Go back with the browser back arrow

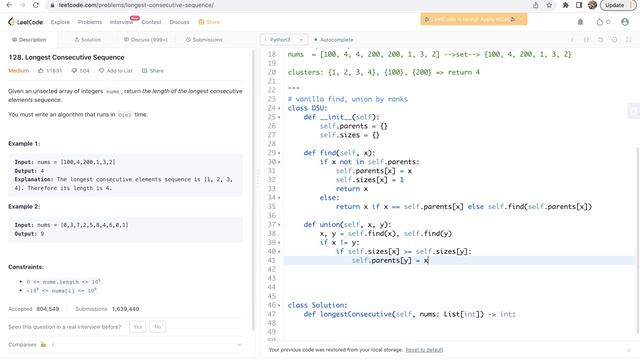coord(9,5)
